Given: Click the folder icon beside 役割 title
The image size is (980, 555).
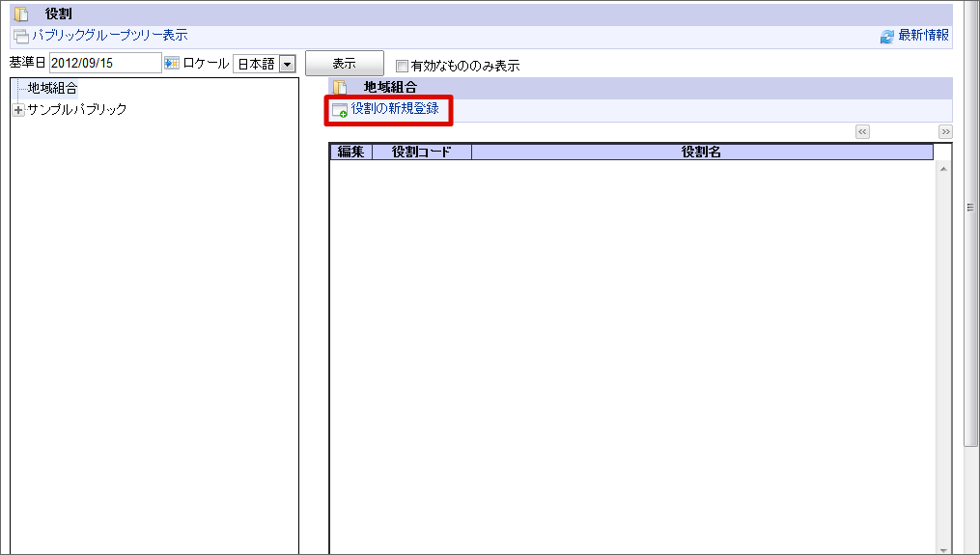Looking at the screenshot, I should pos(21,14).
